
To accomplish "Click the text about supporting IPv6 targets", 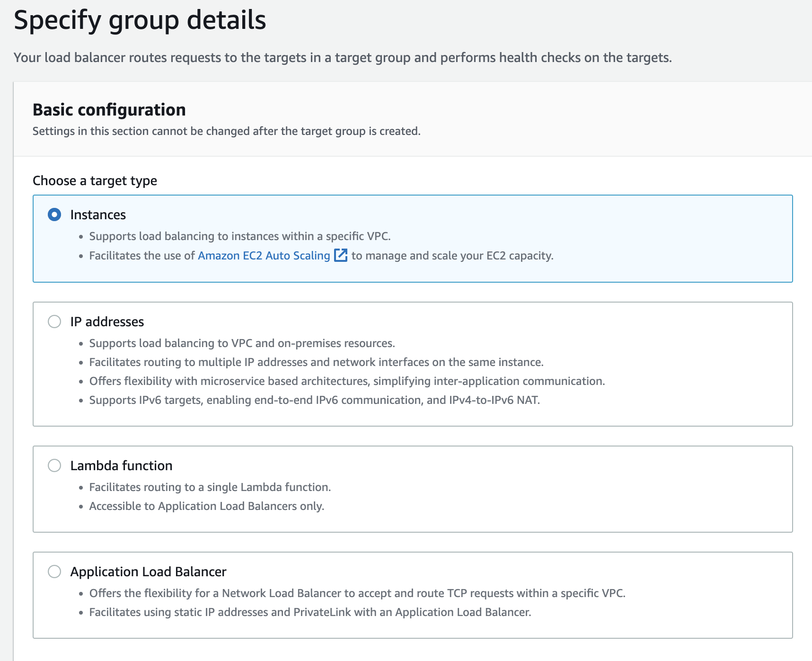I will pos(314,400).
